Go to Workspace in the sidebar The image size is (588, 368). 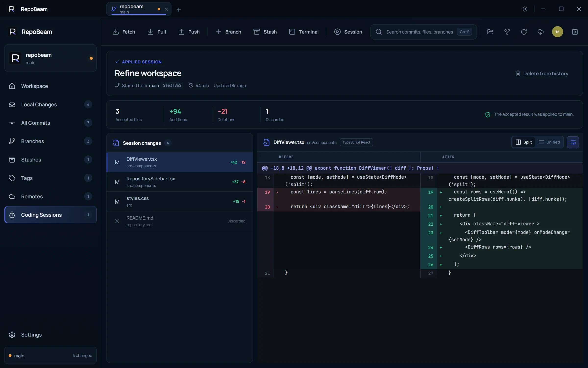(x=50, y=86)
